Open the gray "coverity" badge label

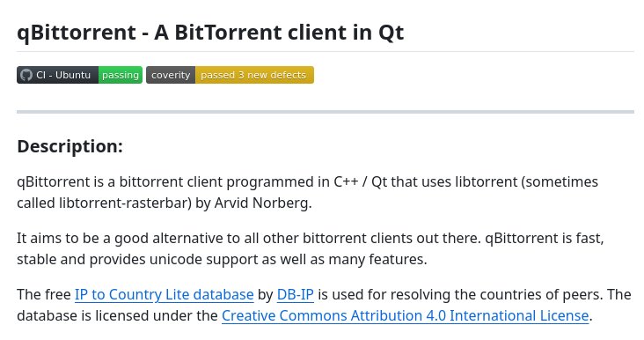click(x=171, y=75)
